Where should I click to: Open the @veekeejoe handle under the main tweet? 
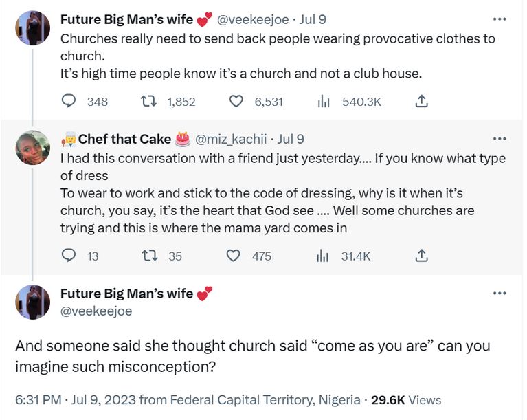96,311
